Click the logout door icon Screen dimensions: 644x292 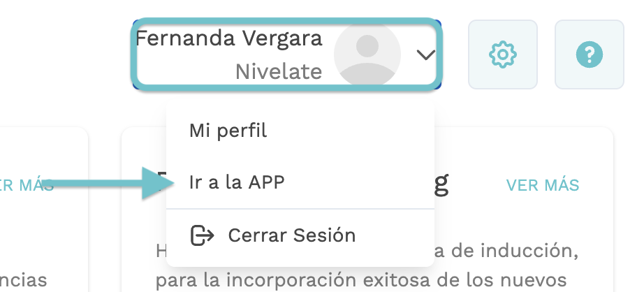202,235
